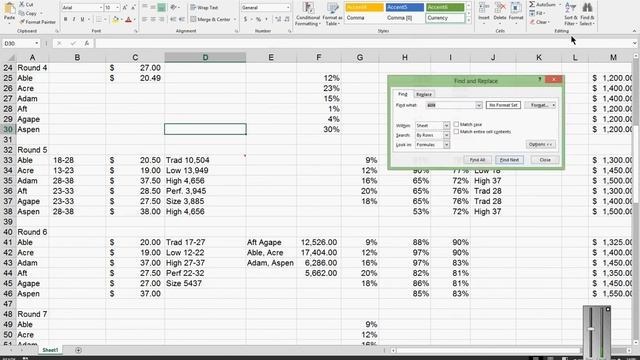The image size is (640, 360).
Task: Toggle underline formatting in ribbon
Action: click(x=82, y=19)
